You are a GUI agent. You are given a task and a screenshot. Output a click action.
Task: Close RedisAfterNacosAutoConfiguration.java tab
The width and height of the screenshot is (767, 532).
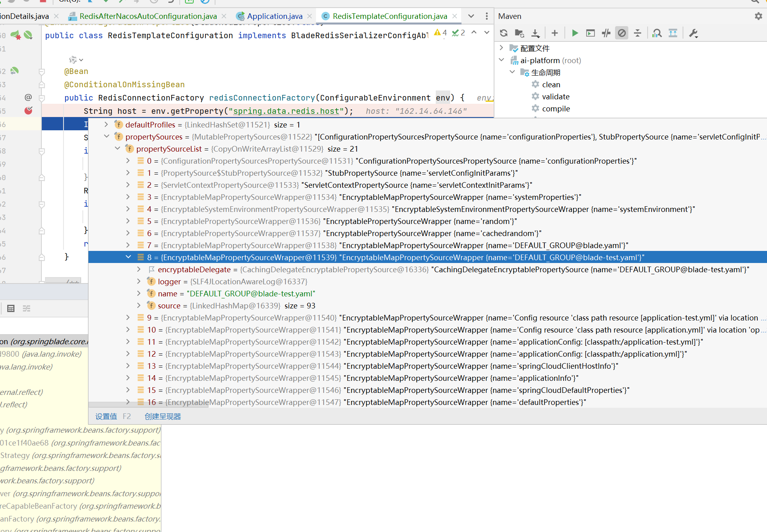click(x=224, y=16)
